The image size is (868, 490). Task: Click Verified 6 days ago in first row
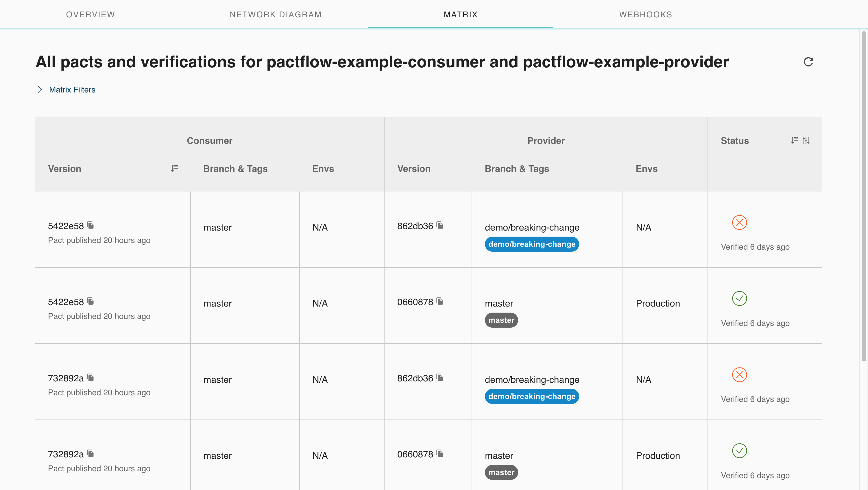click(755, 247)
